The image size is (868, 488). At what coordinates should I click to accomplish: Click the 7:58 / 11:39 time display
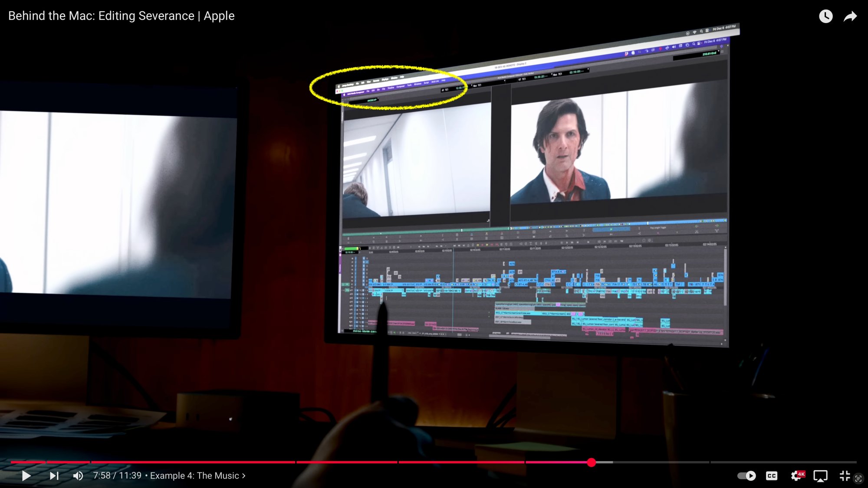click(x=117, y=476)
